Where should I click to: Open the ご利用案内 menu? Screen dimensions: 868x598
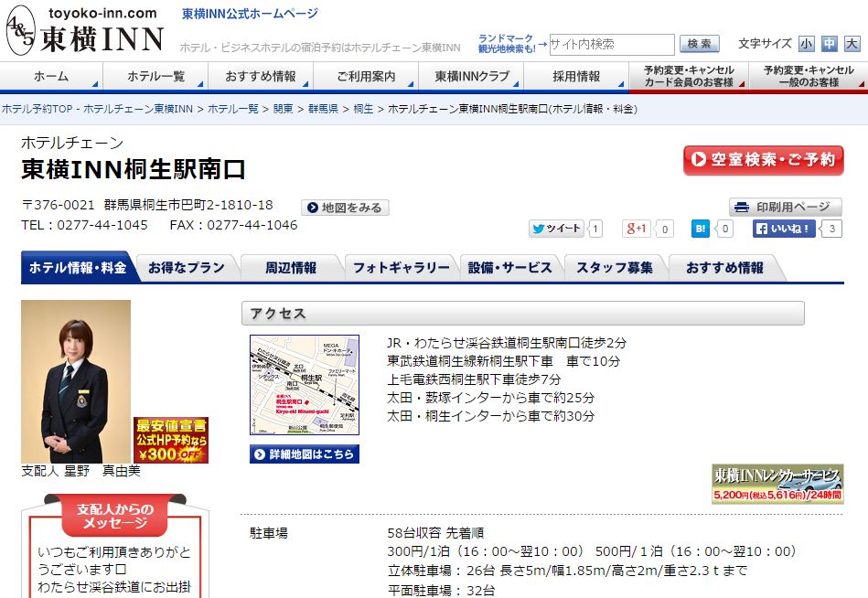(x=366, y=76)
